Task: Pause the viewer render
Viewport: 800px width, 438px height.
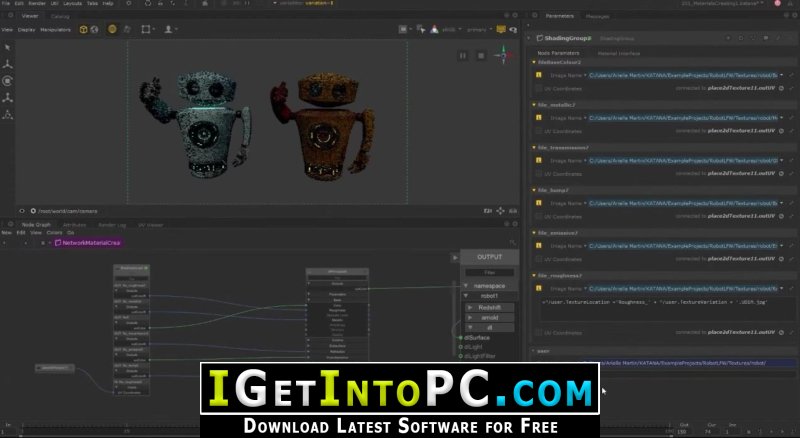Action: 463,56
